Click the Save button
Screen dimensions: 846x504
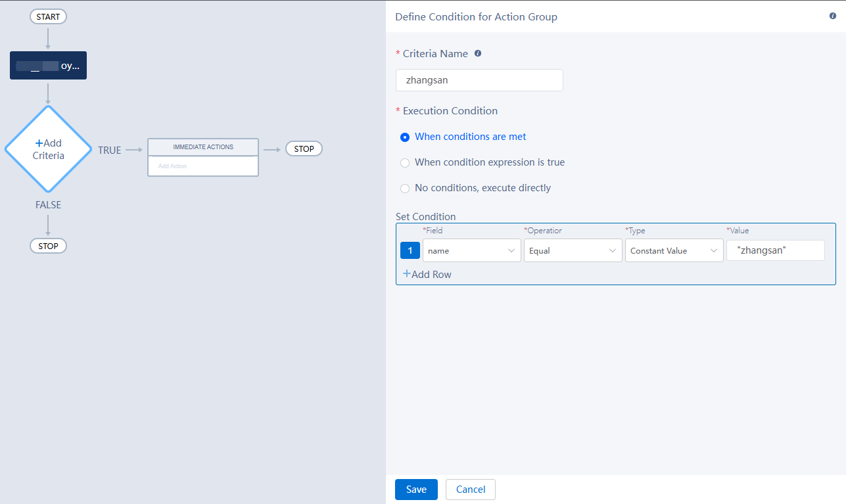[x=416, y=490]
